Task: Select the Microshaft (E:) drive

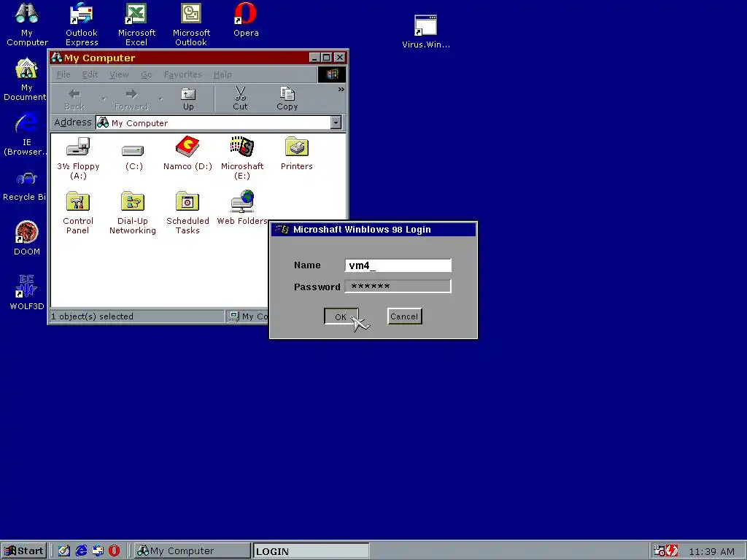Action: click(242, 158)
